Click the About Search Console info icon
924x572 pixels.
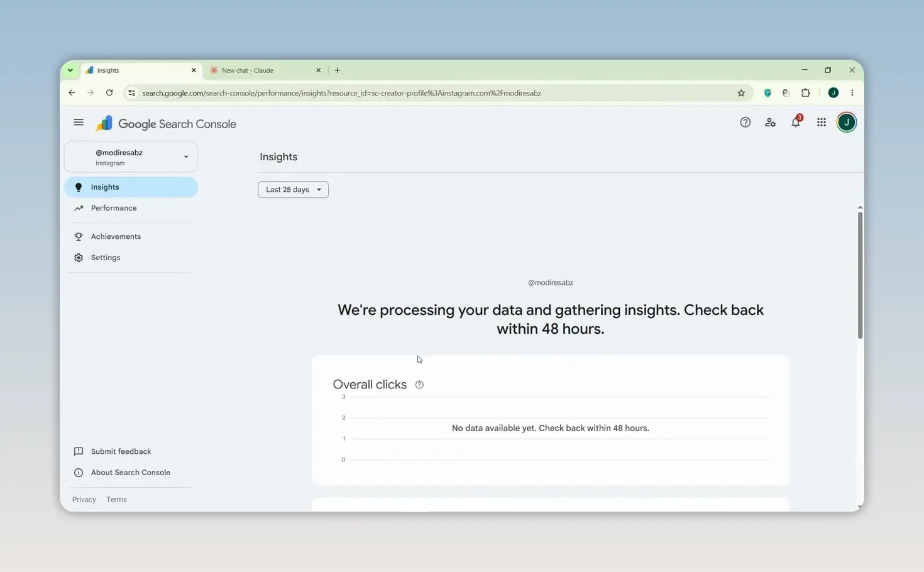79,473
